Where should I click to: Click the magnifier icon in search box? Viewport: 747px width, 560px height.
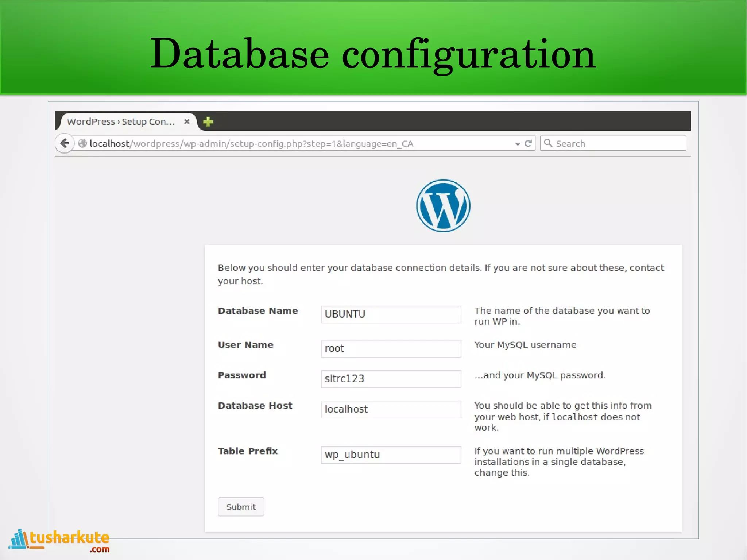coord(548,143)
